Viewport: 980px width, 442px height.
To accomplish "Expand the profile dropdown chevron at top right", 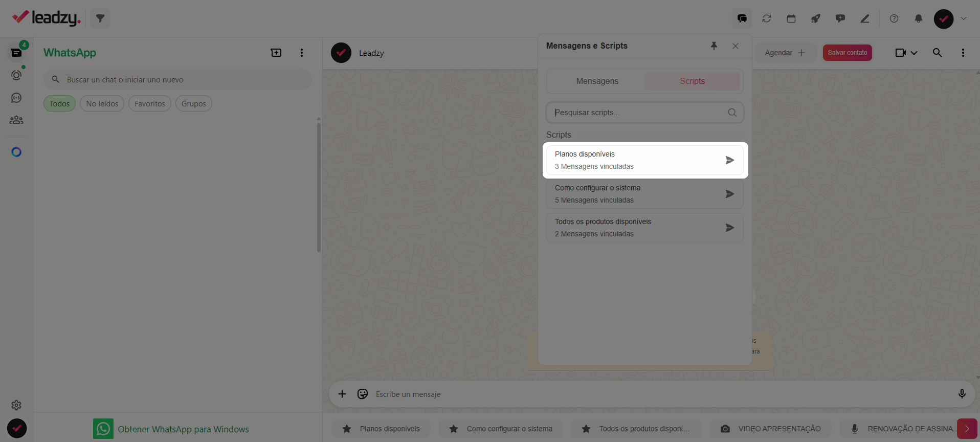I will (x=964, y=18).
